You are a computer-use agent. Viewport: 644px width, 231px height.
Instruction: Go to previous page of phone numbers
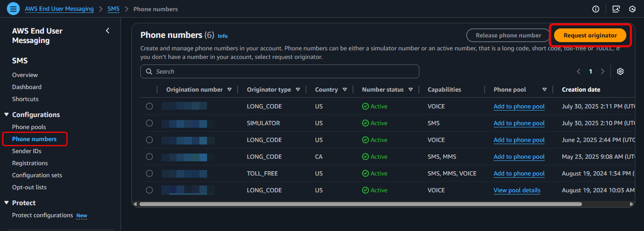[x=579, y=71]
